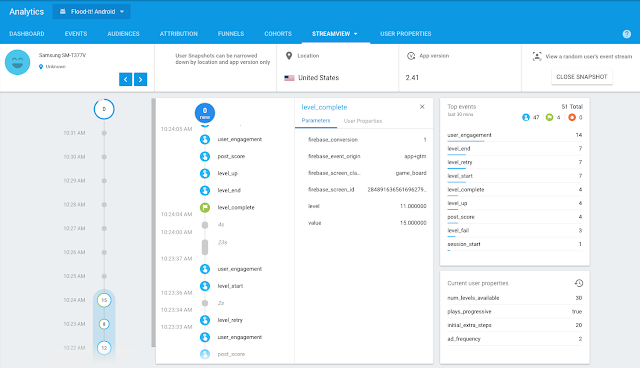Click the next user snapshot arrow
Viewport: 640px width, 368px height.
point(140,79)
